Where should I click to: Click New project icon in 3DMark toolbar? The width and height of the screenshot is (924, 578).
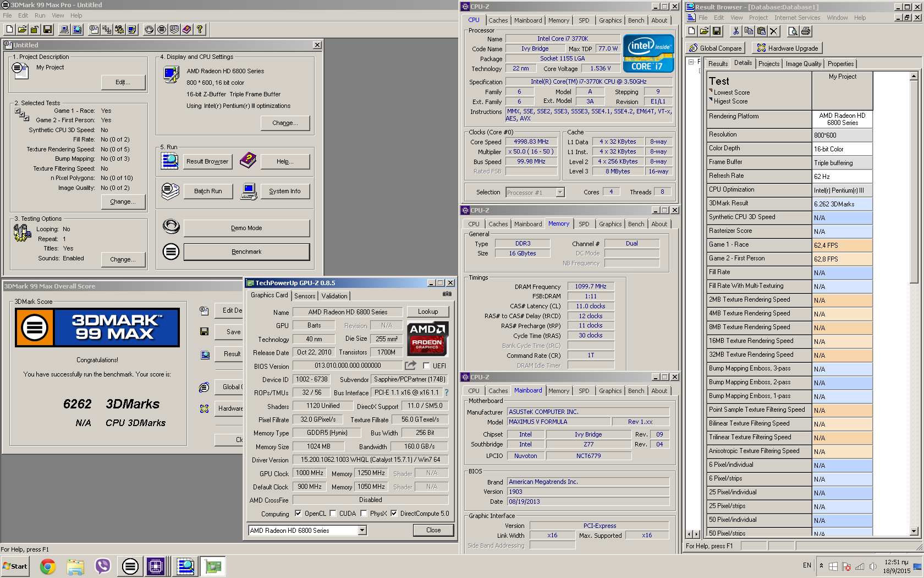10,30
